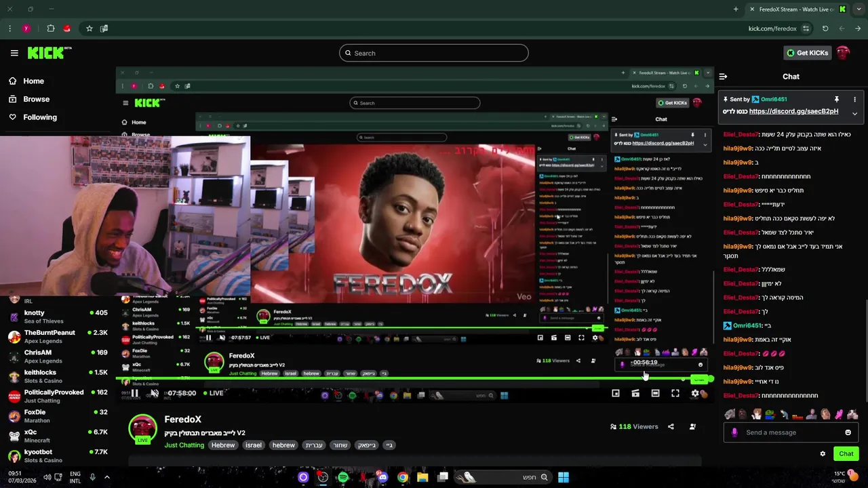
Task: Open pinned message three-dot options
Action: (854, 100)
